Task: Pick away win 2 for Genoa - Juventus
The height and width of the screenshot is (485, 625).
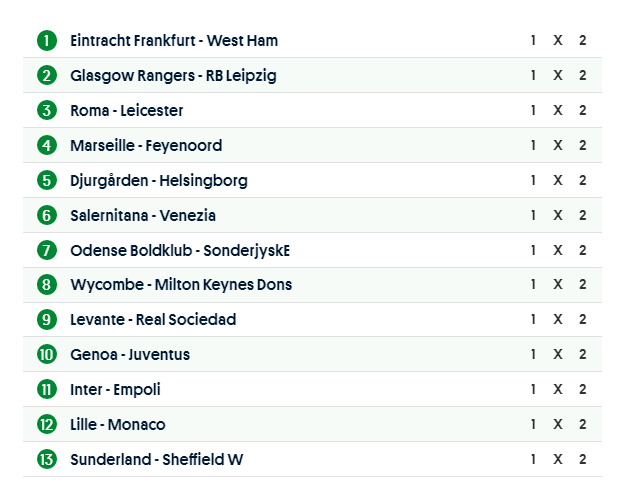Action: pos(582,355)
